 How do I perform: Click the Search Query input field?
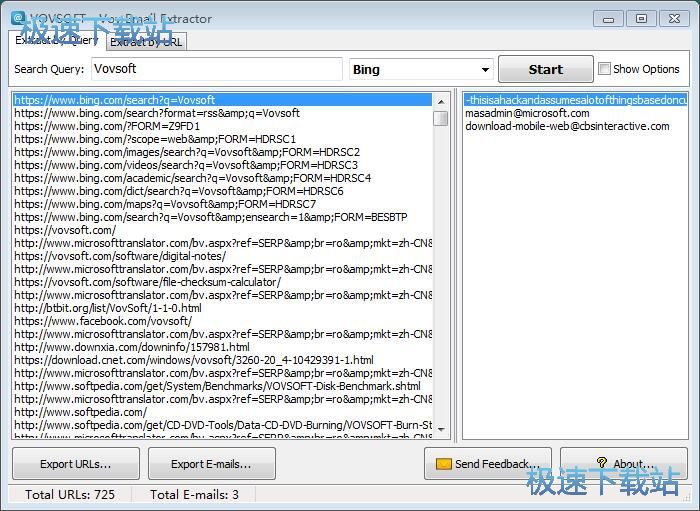(x=217, y=69)
